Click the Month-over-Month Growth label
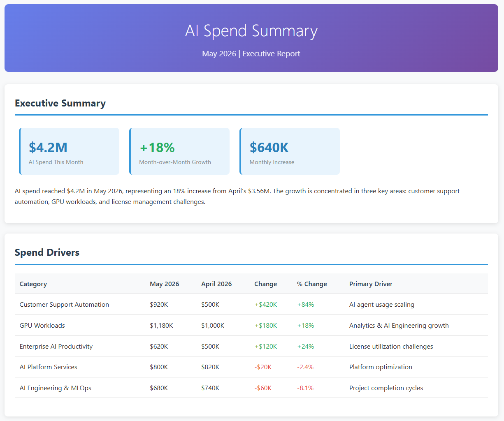Viewport: 504px width, 421px height. tap(175, 162)
